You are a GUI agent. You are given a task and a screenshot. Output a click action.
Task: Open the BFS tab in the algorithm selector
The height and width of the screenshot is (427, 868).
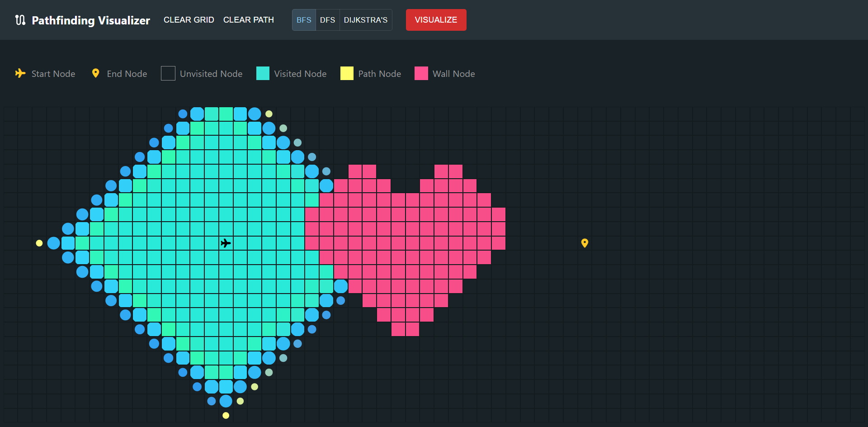coord(304,20)
